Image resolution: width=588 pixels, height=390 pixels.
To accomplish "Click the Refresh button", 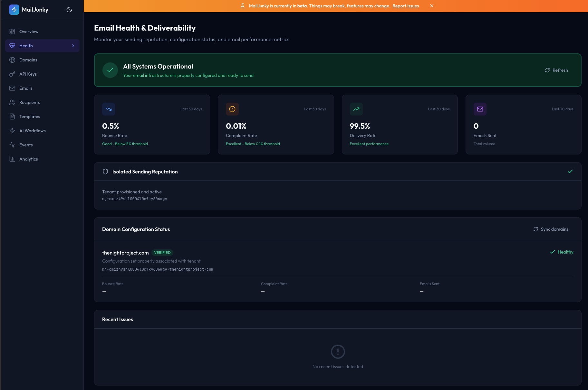I will [556, 70].
